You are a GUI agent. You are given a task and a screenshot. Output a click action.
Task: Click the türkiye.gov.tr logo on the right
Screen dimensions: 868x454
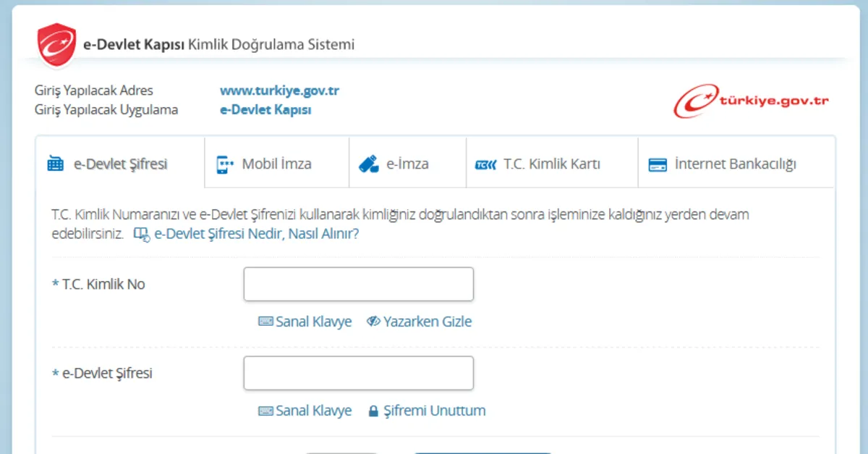752,101
